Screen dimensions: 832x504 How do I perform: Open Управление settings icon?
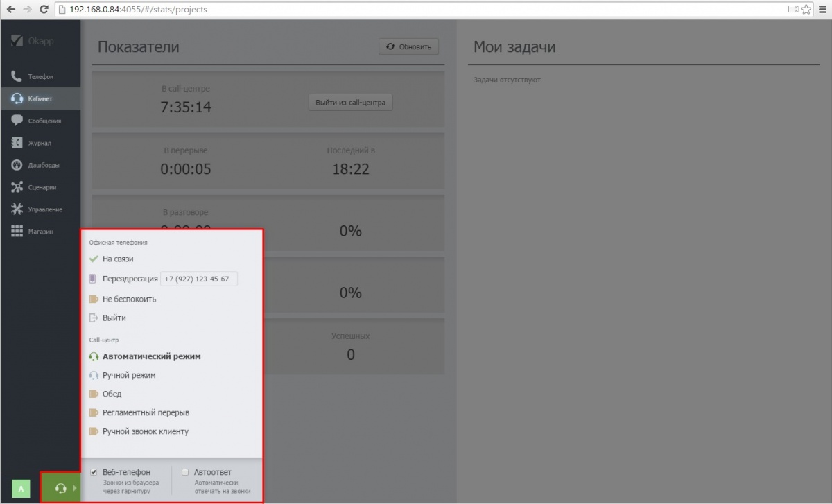pos(17,209)
